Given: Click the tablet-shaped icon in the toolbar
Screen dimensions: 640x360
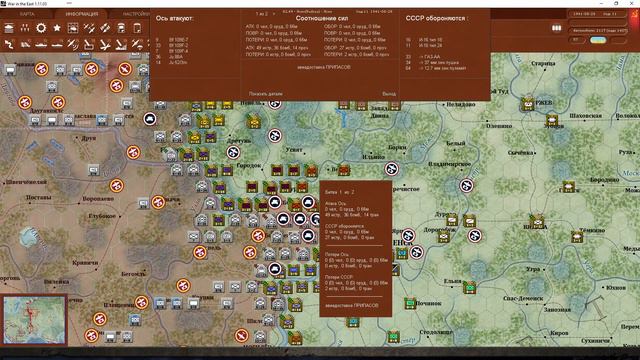Looking at the screenshot, I should pos(137,28).
